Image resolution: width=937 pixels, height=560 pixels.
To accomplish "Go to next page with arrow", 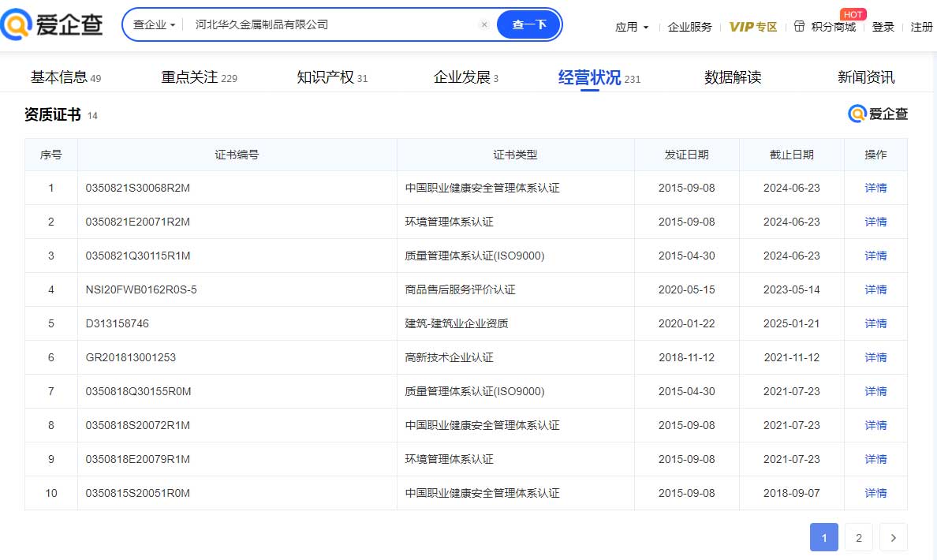I will [x=893, y=538].
